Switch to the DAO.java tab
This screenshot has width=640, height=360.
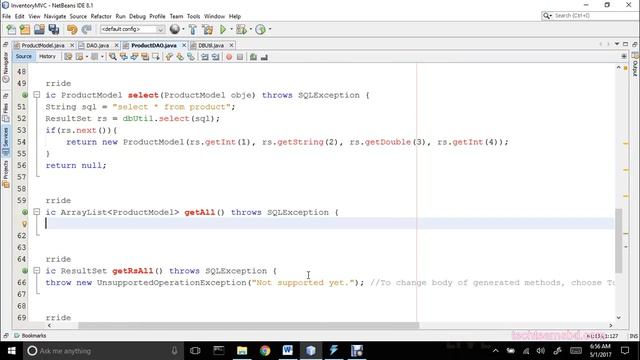click(x=98, y=45)
